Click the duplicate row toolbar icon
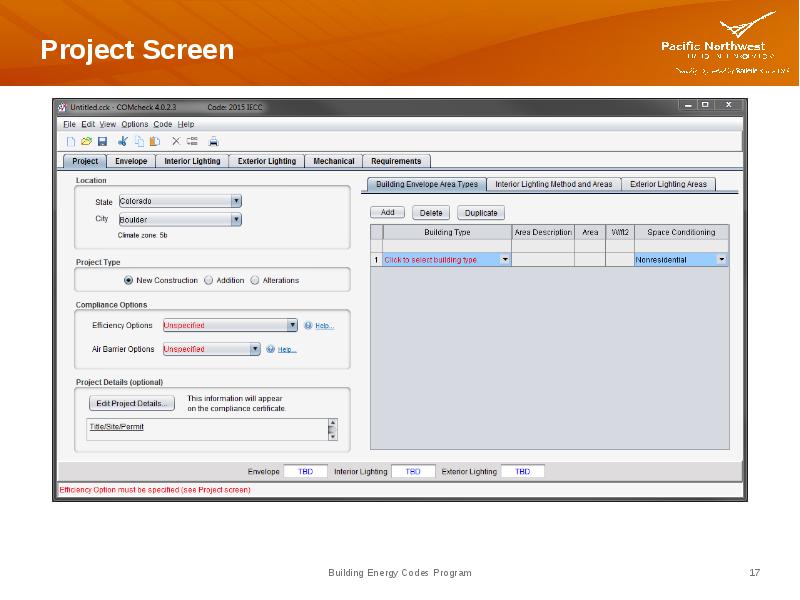 click(x=192, y=141)
